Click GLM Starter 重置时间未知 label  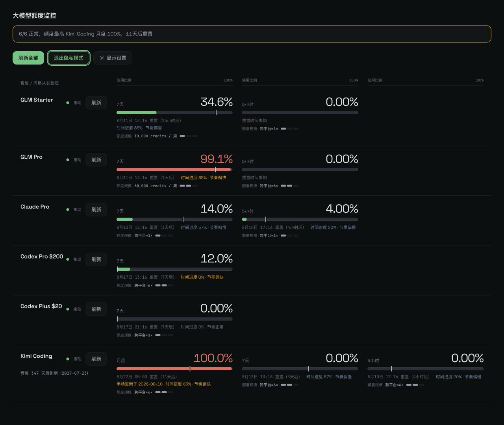coord(254,121)
